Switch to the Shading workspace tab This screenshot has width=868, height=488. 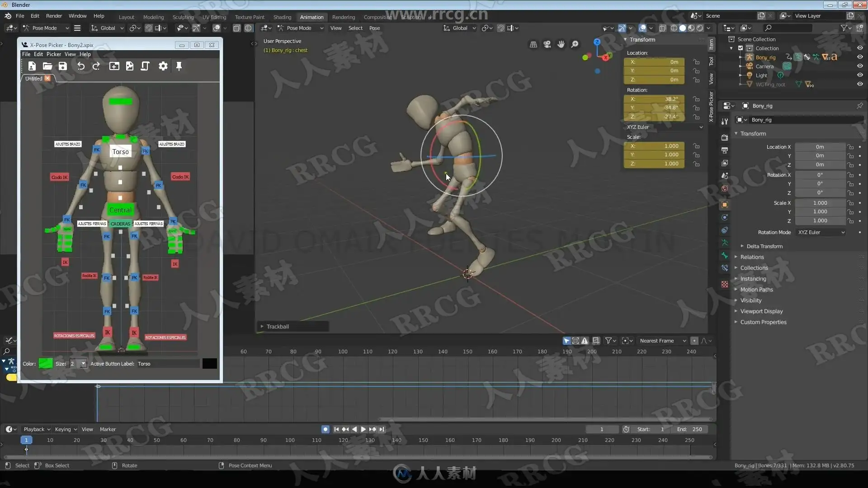tap(282, 17)
